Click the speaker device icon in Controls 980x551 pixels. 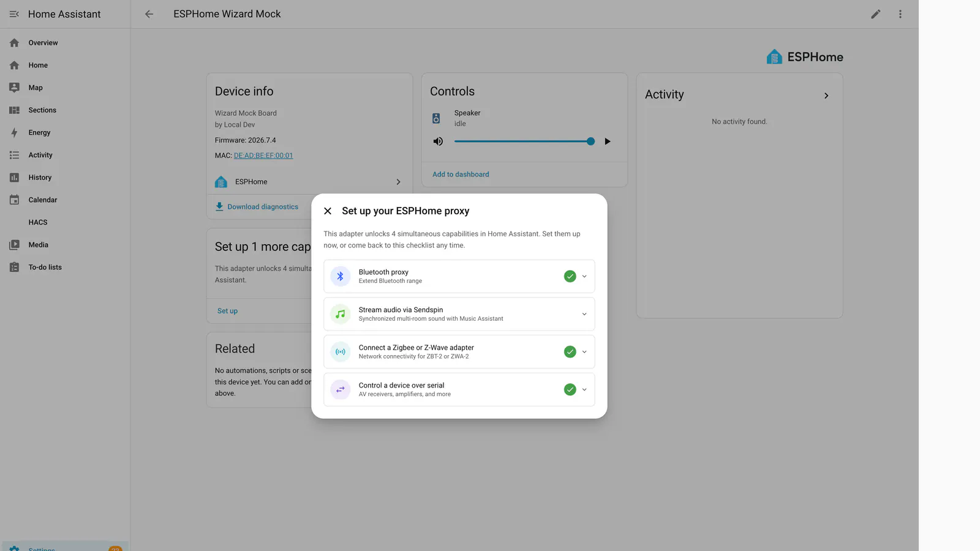tap(436, 118)
